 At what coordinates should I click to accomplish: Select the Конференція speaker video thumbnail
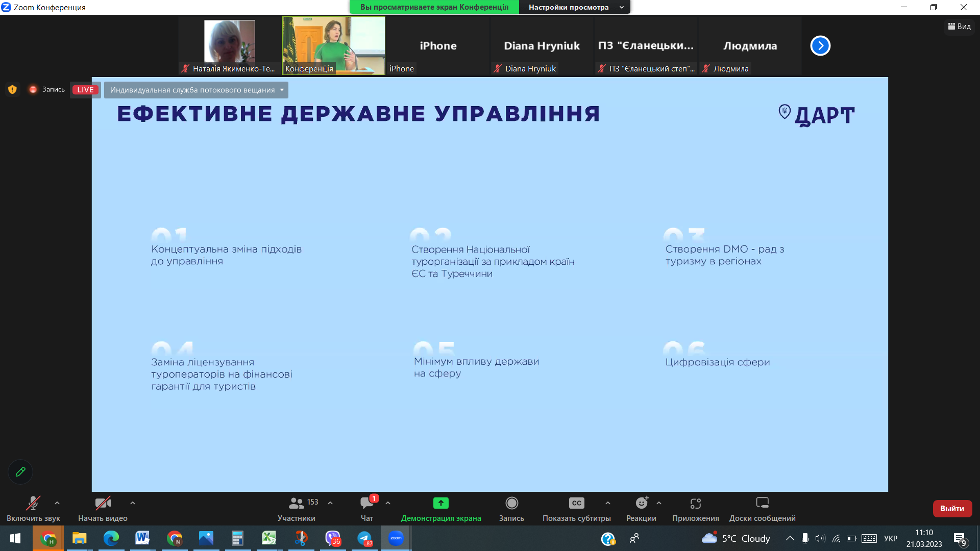coord(334,46)
